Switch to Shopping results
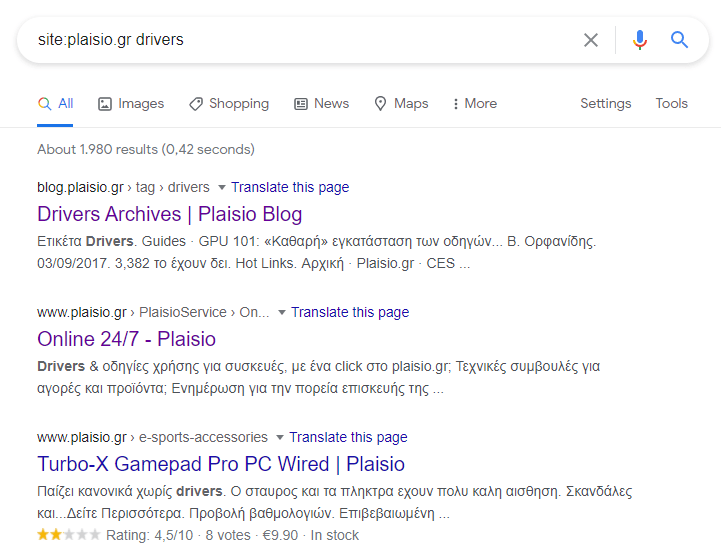 [x=229, y=103]
